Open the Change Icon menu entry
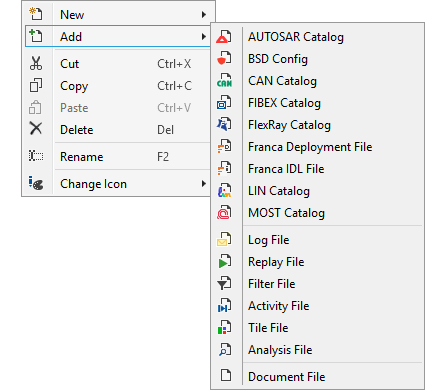This screenshot has height=390, width=425. (x=117, y=184)
